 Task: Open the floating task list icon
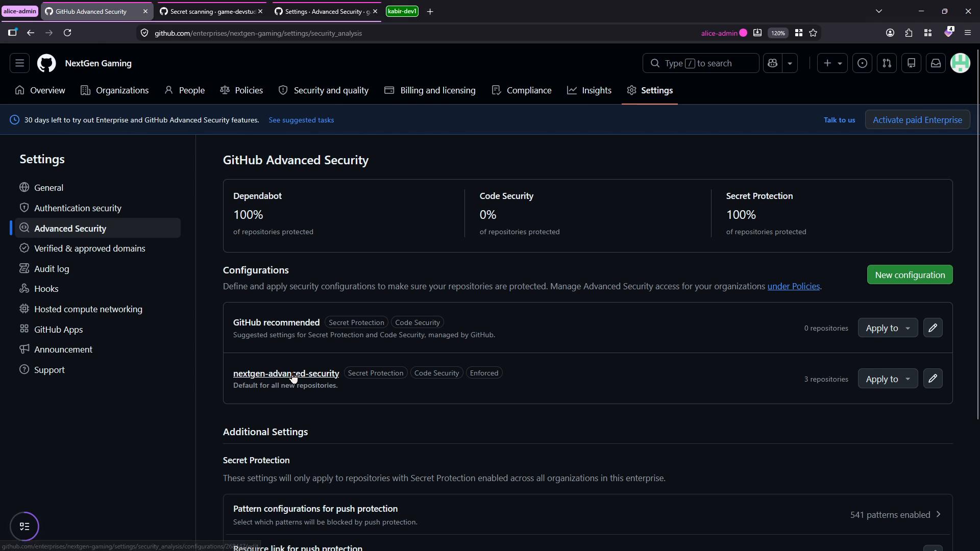point(24,527)
